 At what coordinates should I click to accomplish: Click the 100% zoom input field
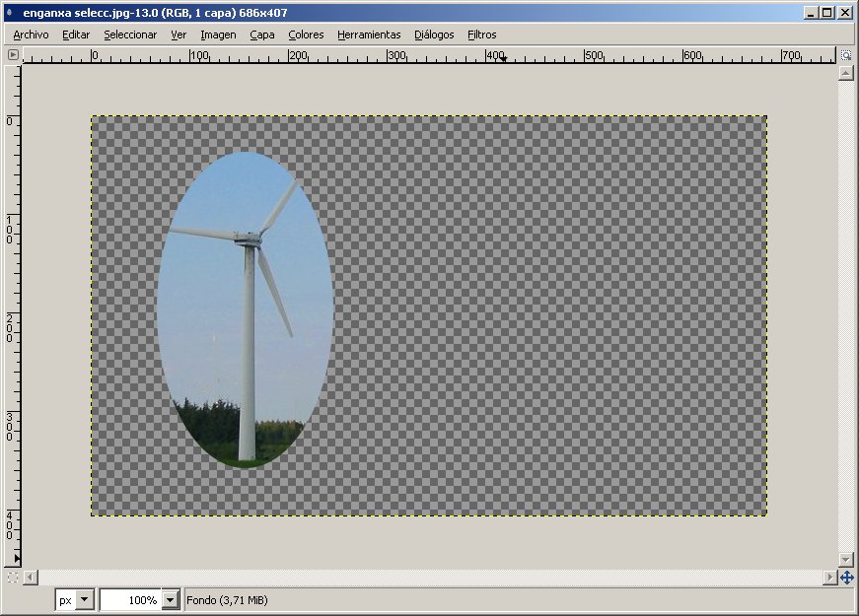tap(131, 600)
